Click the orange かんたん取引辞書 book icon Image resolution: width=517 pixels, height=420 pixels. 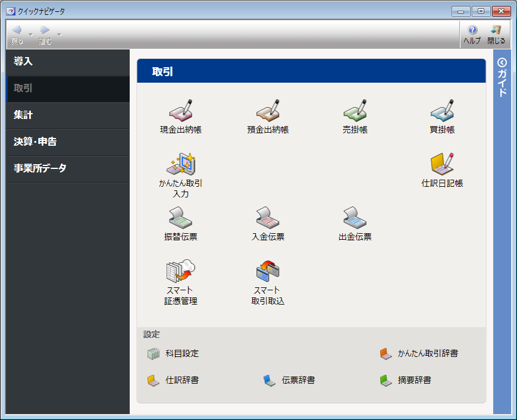tap(386, 354)
